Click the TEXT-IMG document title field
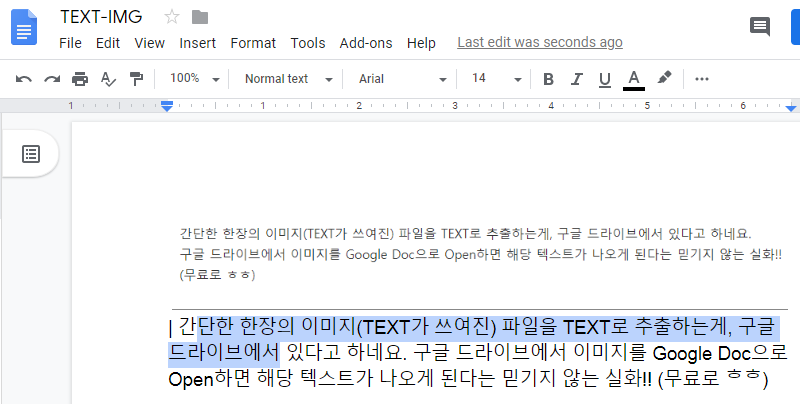800x404 pixels. coord(101,17)
